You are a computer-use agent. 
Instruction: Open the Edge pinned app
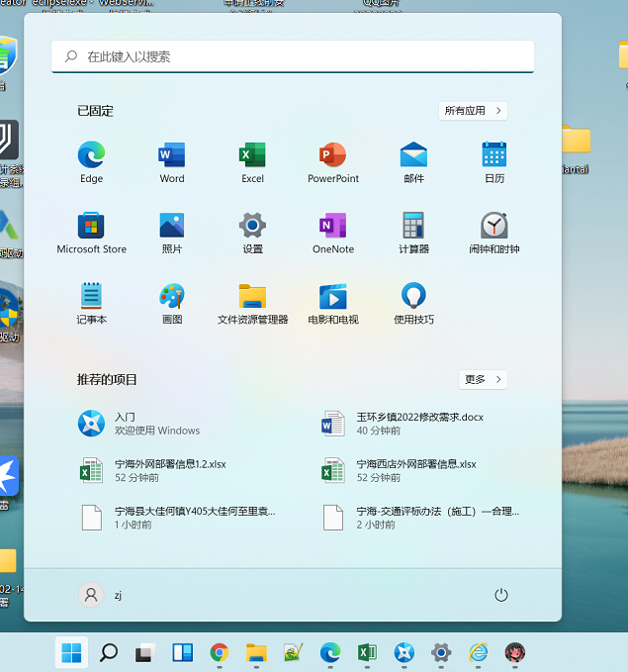[x=91, y=162]
